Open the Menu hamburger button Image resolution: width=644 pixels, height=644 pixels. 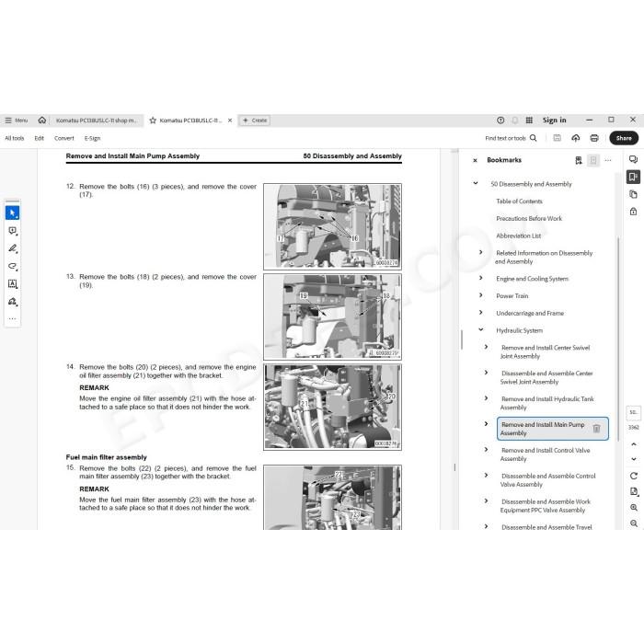tap(17, 121)
